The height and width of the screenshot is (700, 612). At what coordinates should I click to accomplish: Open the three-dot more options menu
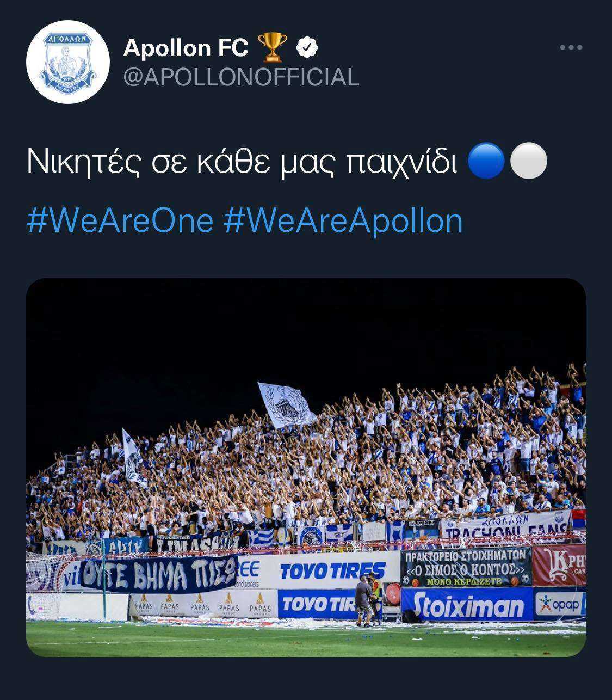point(571,48)
